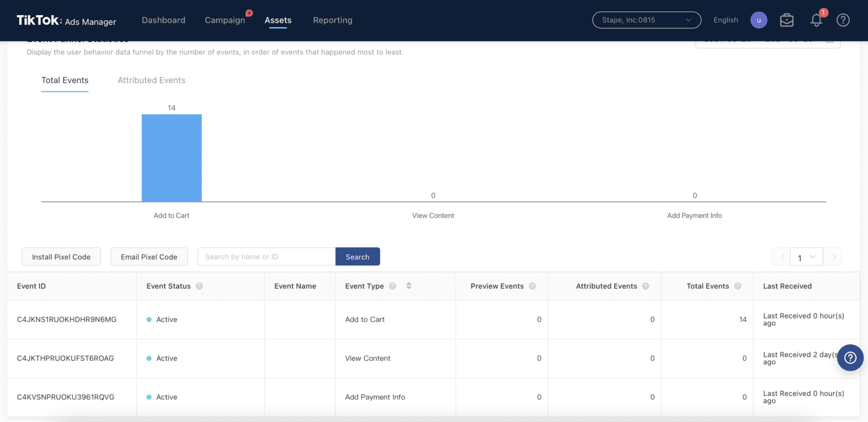Click the Install Pixel Code button
868x422 pixels.
61,257
